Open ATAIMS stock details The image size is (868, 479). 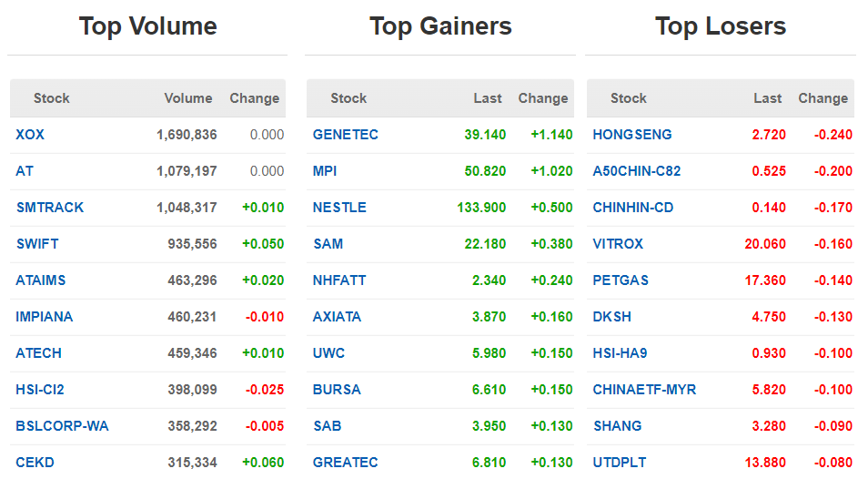click(x=40, y=280)
